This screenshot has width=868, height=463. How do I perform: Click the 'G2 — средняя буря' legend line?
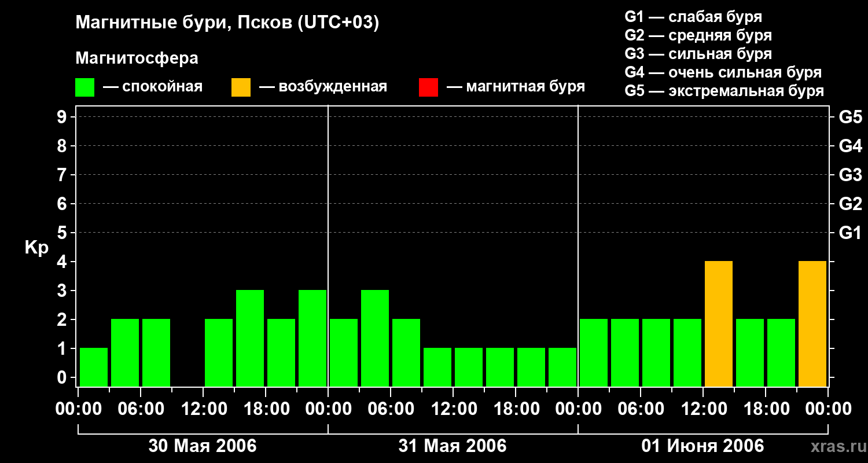coord(698,35)
